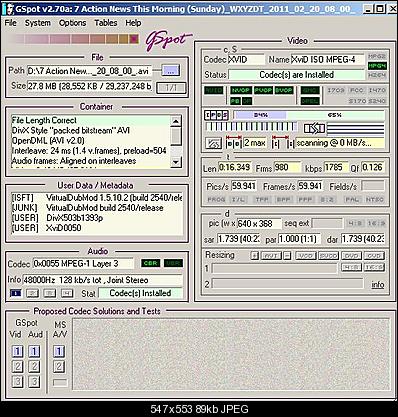Select the [JUNK] VirtualDubMod build row
The height and width of the screenshot is (417, 398).
click(88, 208)
